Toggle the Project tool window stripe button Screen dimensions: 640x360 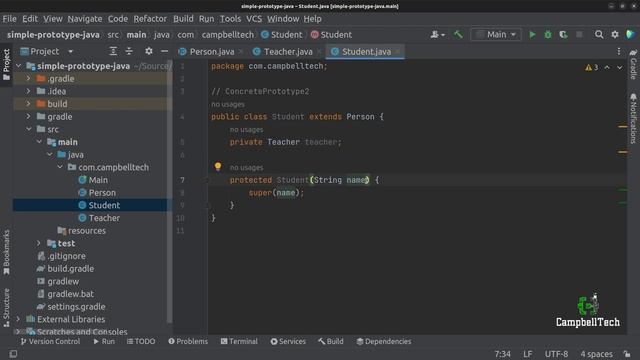(x=6, y=64)
